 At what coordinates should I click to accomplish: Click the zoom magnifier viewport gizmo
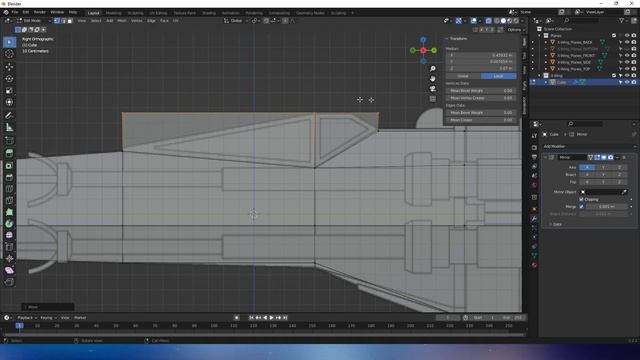433,69
